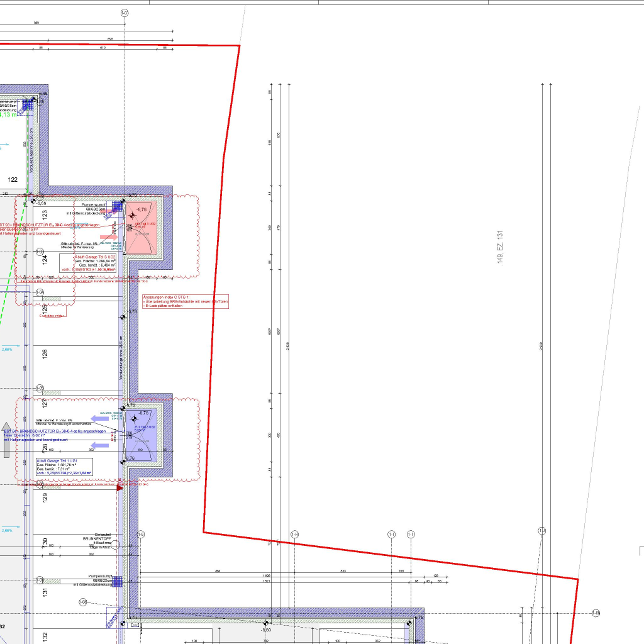The image size is (644, 644).
Task: Click the upper blue airflow arrow
Action: point(99,418)
